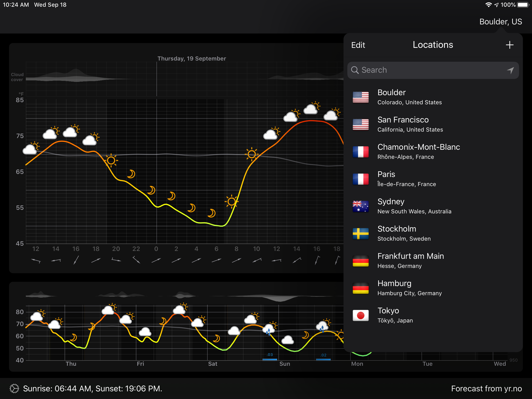This screenshot has width=532, height=399.
Task: Tap the current location arrow in search
Action: [x=510, y=70]
